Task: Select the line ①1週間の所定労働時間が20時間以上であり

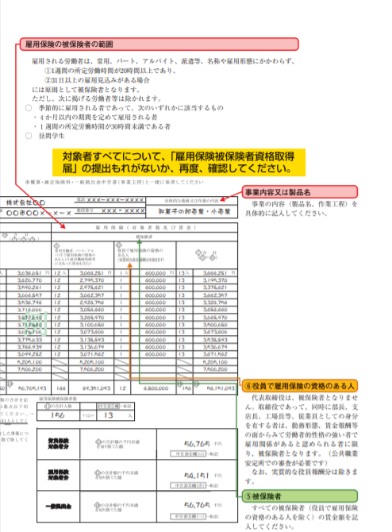Action: (110, 71)
